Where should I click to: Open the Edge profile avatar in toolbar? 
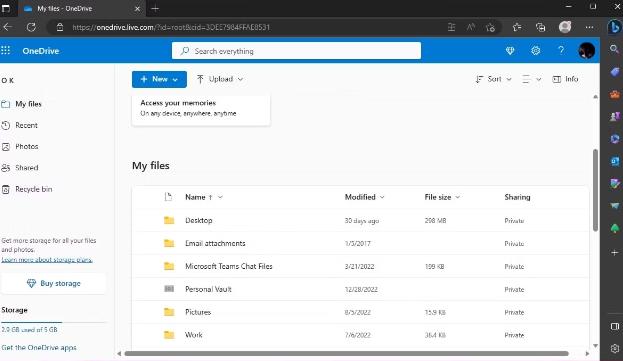pyautogui.click(x=565, y=27)
